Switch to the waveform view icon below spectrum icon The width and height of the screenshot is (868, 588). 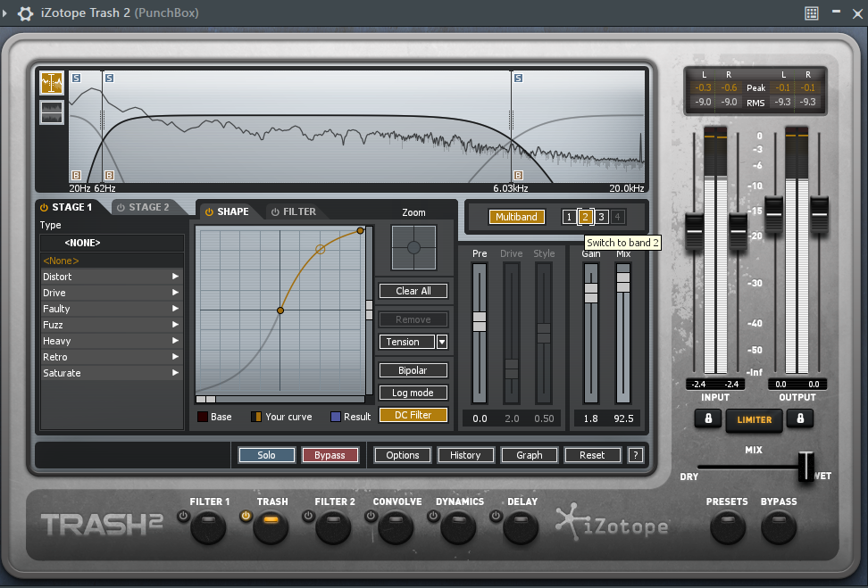[52, 112]
